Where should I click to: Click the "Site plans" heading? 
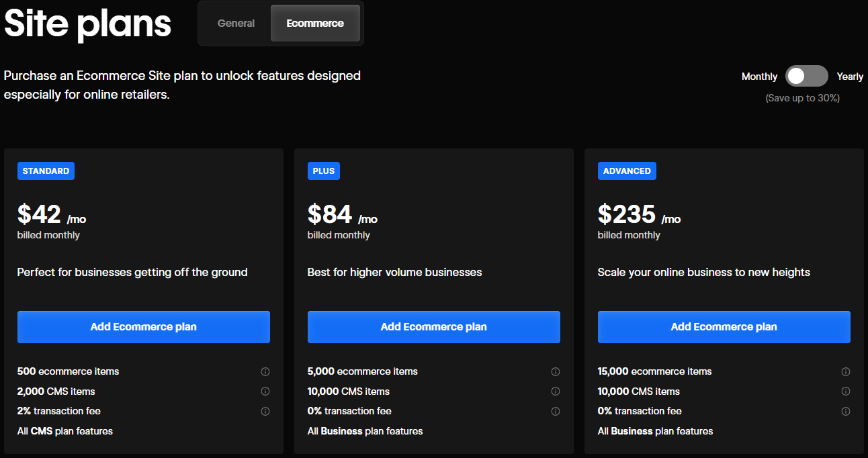(x=88, y=24)
